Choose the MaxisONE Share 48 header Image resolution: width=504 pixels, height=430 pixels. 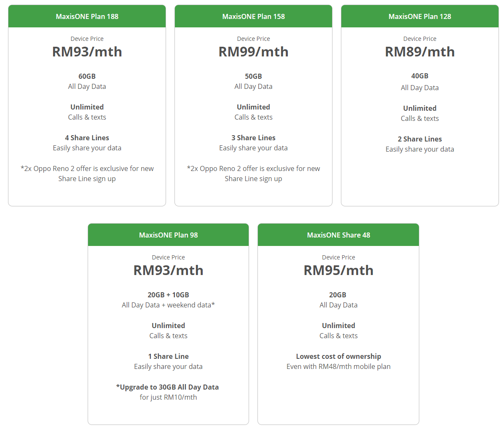[x=338, y=235]
